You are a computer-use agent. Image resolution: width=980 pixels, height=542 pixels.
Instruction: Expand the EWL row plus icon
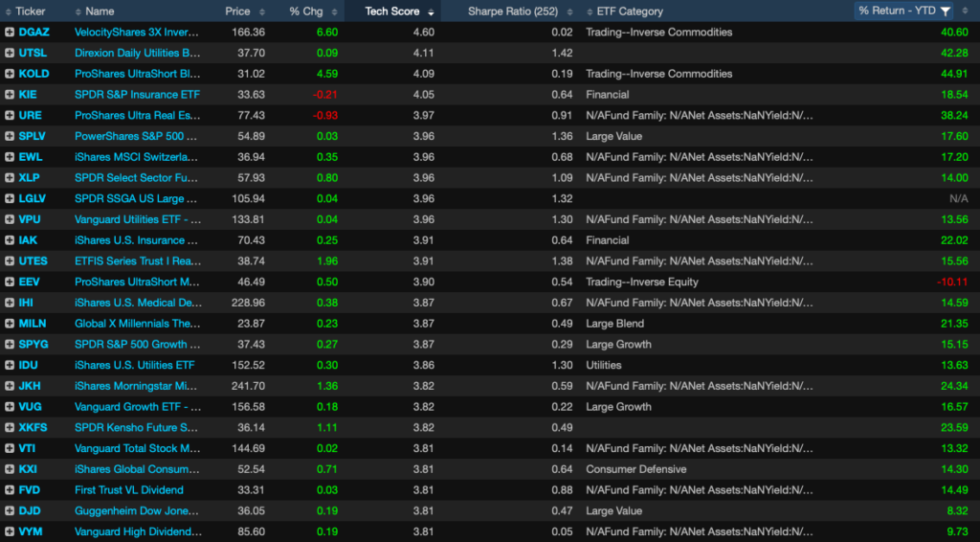pos(10,158)
